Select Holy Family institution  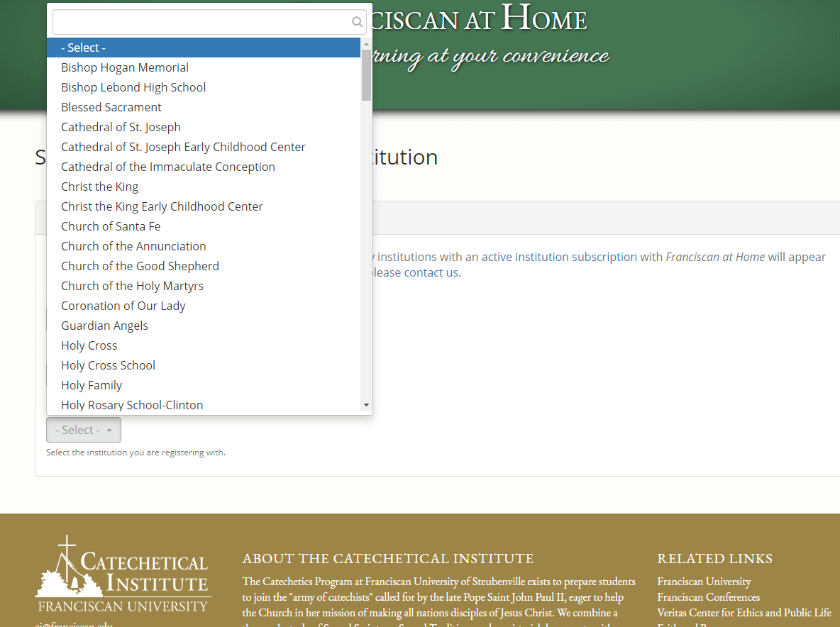click(204, 384)
